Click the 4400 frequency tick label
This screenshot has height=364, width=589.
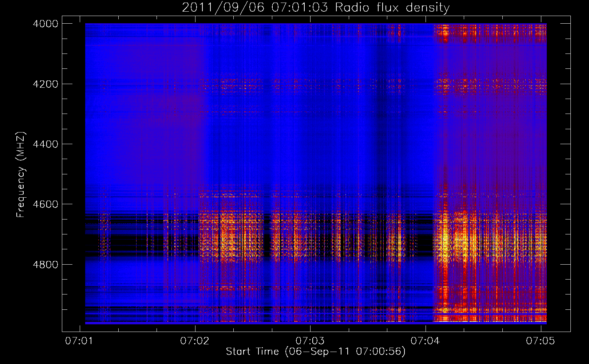(x=45, y=144)
